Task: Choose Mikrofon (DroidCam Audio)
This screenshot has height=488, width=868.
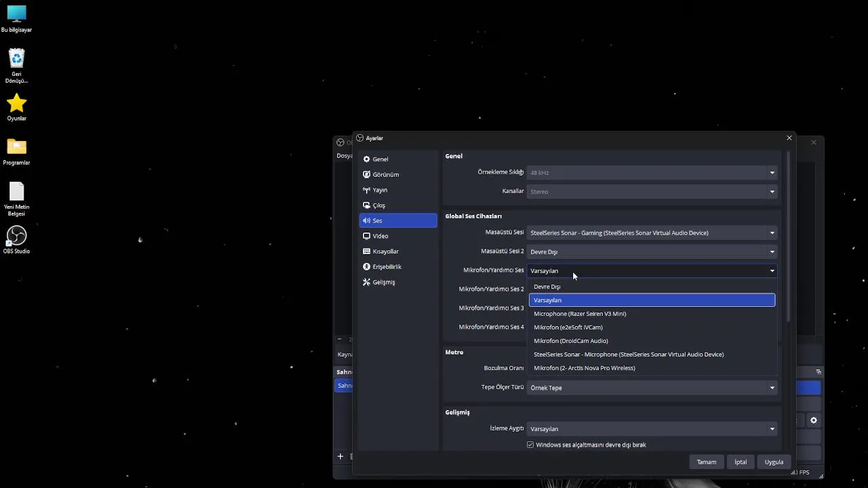Action: click(652, 341)
